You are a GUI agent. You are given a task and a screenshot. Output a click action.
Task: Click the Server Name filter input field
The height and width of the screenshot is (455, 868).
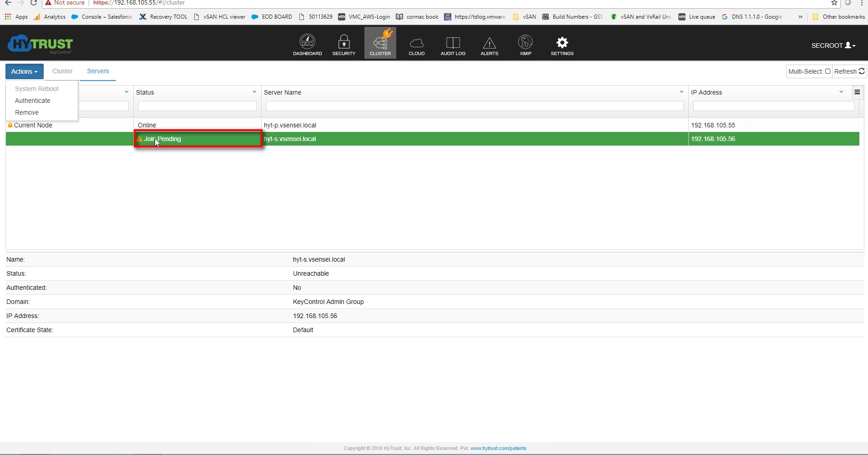[x=474, y=106]
